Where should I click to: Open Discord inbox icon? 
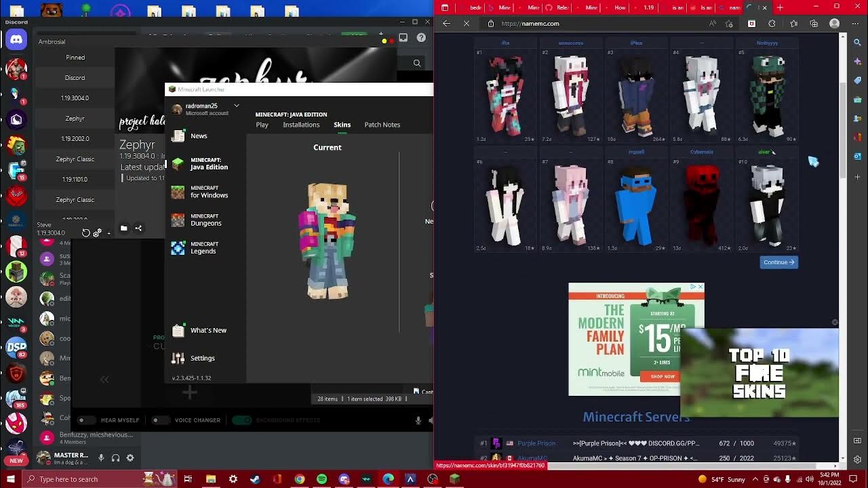403,38
